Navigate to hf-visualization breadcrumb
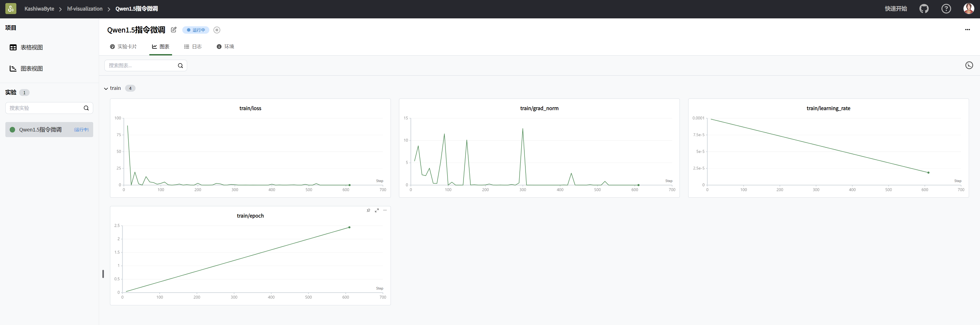980x325 pixels. pos(84,9)
